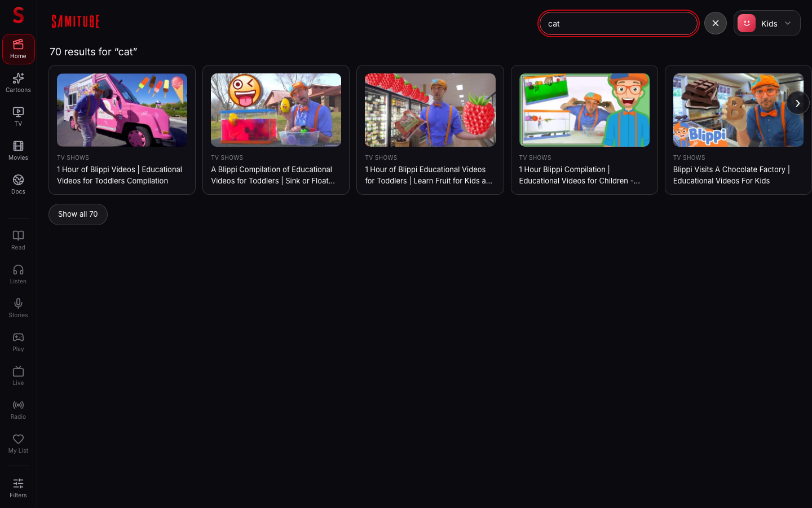Image resolution: width=812 pixels, height=508 pixels.
Task: Open My List favorites
Action: pos(18,444)
